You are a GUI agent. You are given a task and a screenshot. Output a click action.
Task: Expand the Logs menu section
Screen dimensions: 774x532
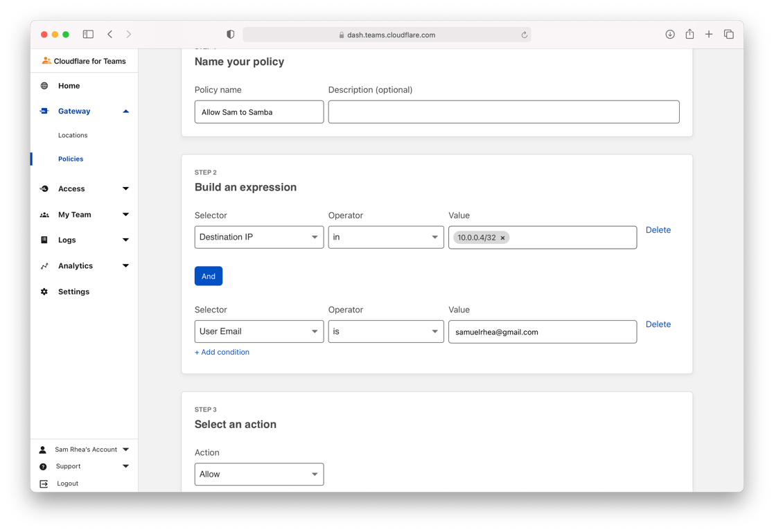coord(126,240)
